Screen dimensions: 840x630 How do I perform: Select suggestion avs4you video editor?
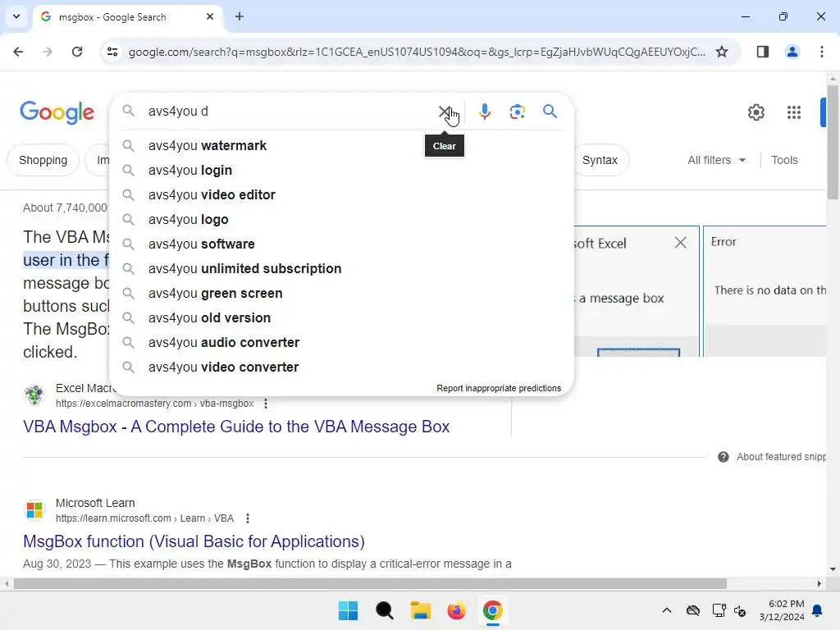click(x=341, y=195)
